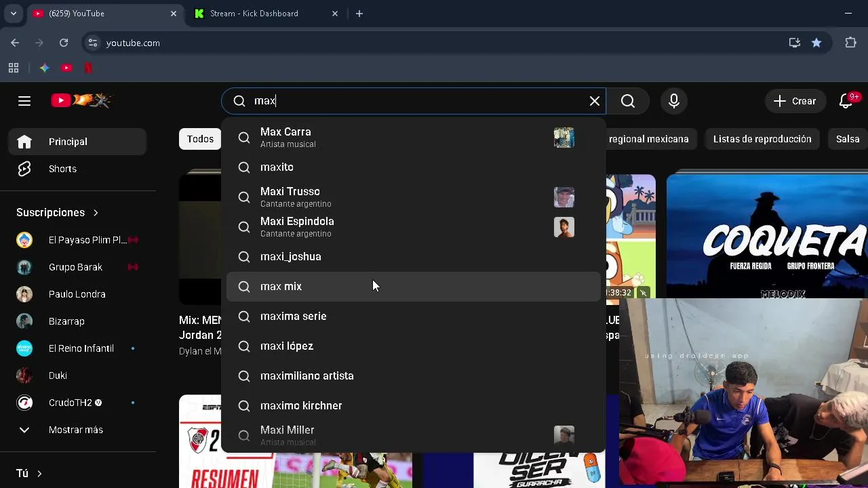
Task: Click the YouTube logo
Action: (x=81, y=101)
